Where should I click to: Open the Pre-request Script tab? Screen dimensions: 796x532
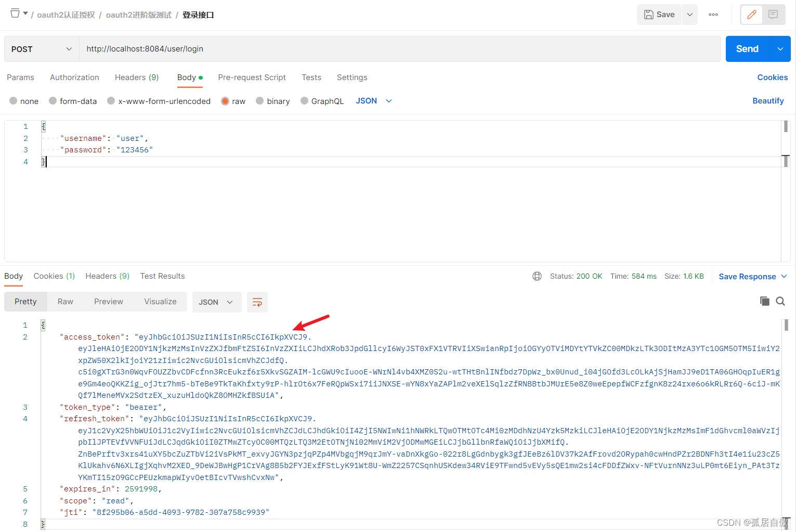coord(252,77)
